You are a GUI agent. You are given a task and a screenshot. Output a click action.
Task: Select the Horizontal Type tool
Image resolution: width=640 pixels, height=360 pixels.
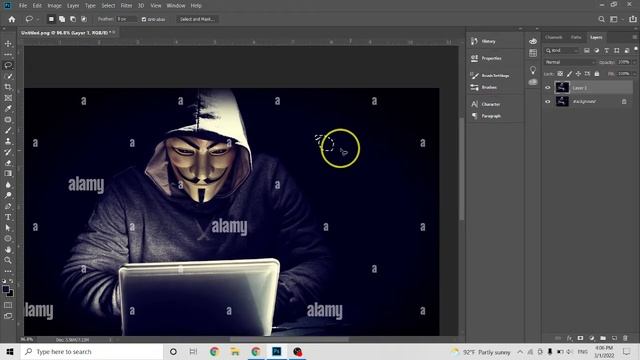click(x=8, y=217)
